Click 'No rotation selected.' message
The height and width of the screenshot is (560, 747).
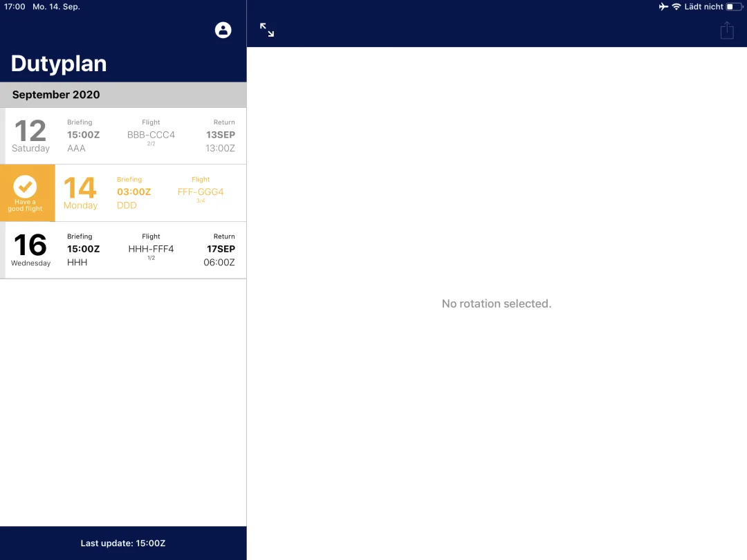[x=497, y=304]
